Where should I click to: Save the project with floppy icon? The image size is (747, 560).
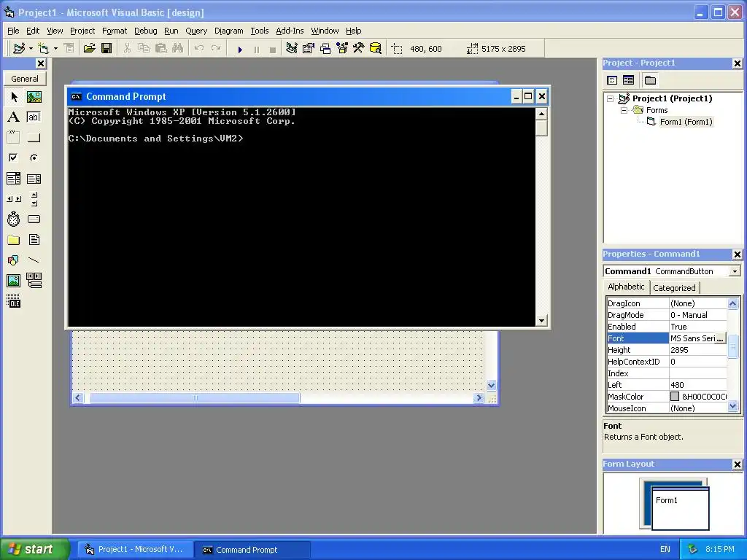pyautogui.click(x=107, y=49)
